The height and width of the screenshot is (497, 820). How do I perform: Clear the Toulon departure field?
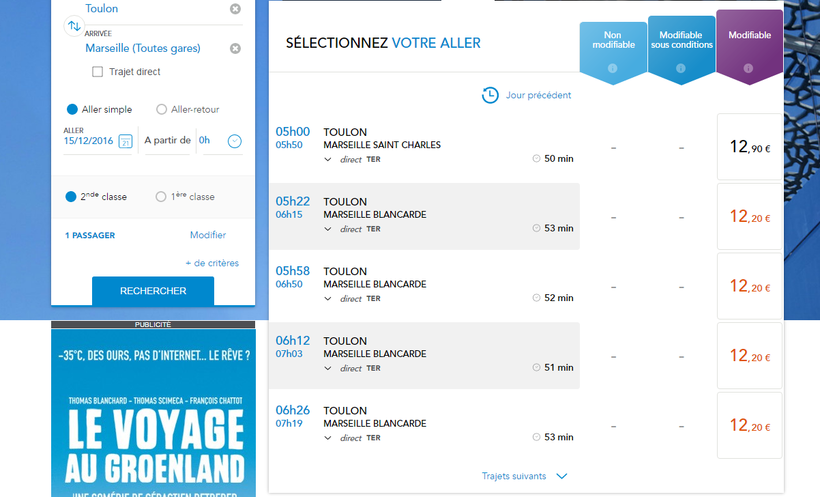pos(235,9)
